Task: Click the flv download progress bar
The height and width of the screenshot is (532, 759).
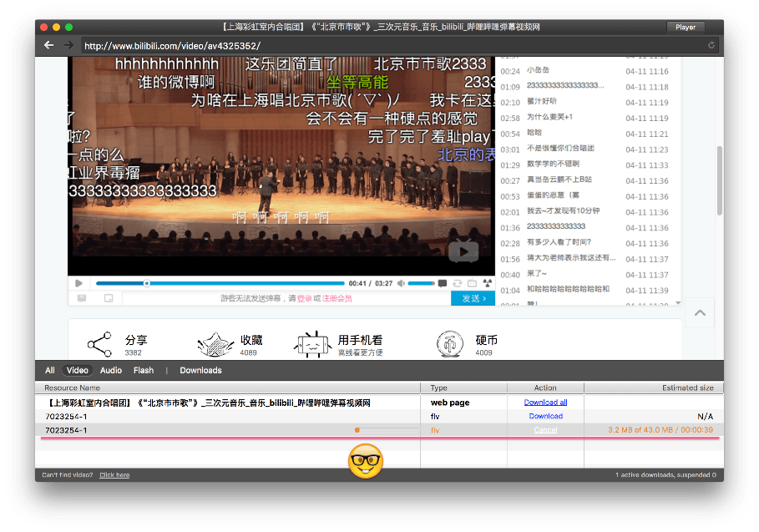Action: point(387,430)
